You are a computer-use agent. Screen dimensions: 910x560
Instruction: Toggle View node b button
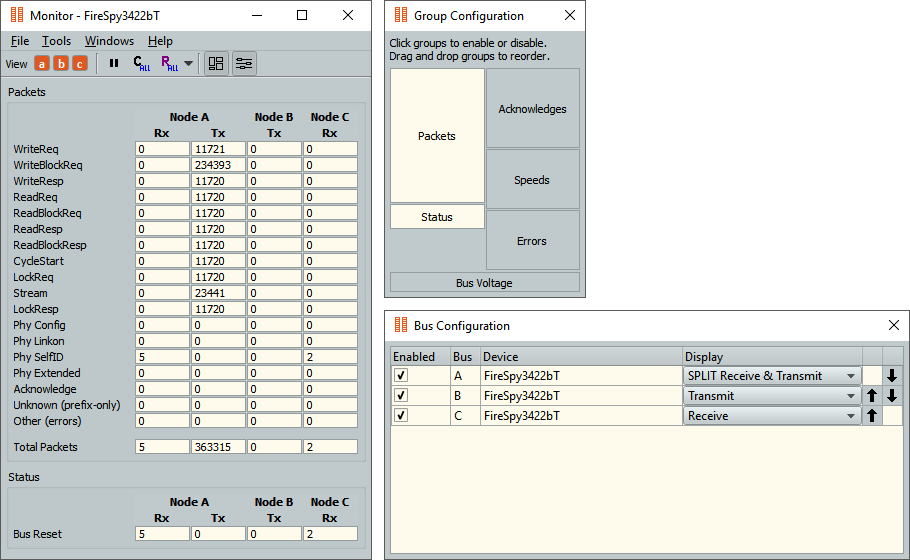61,64
